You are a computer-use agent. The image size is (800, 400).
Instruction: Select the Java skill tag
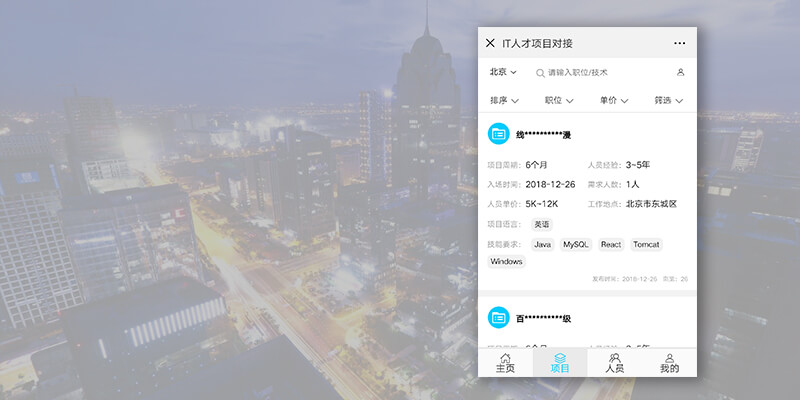542,244
